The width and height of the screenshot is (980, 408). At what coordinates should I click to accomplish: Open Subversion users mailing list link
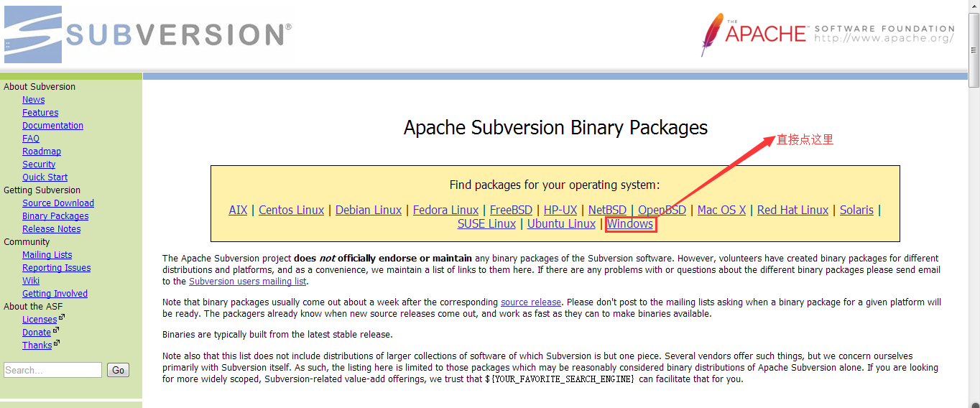point(247,281)
